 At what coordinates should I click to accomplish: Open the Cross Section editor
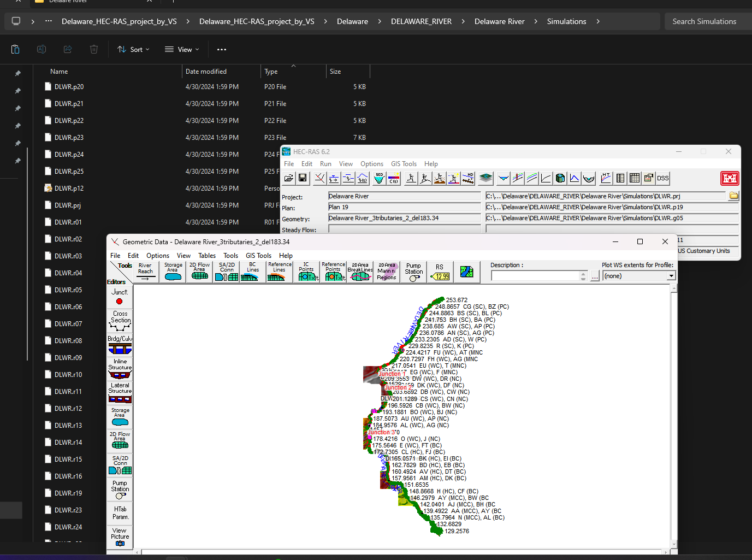[x=120, y=321]
